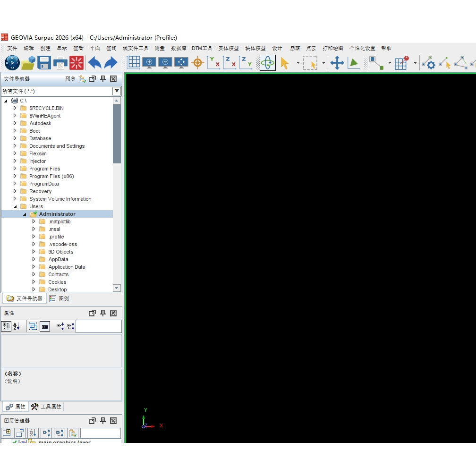The image size is (476, 476).
Task: Open dropdown arrow beside grid pin icon
Action: click(415, 63)
